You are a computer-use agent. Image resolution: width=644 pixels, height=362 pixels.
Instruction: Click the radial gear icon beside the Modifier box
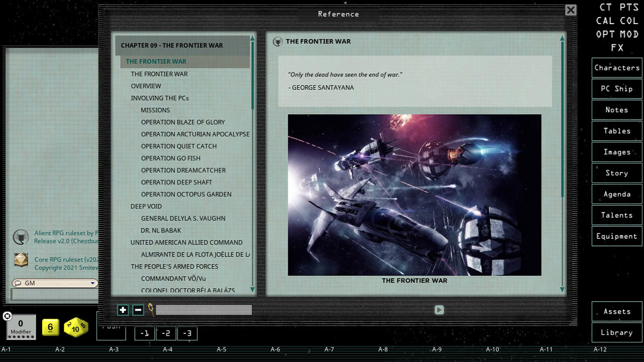(7, 317)
